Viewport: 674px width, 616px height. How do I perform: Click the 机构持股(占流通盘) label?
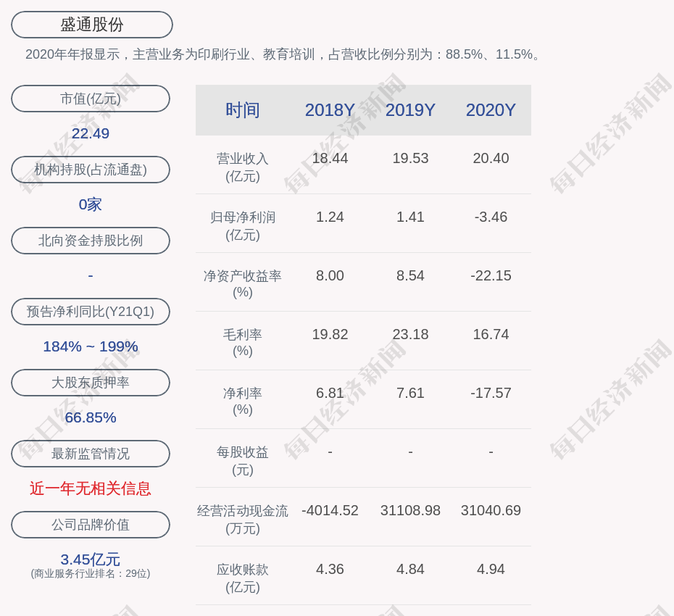pos(91,170)
